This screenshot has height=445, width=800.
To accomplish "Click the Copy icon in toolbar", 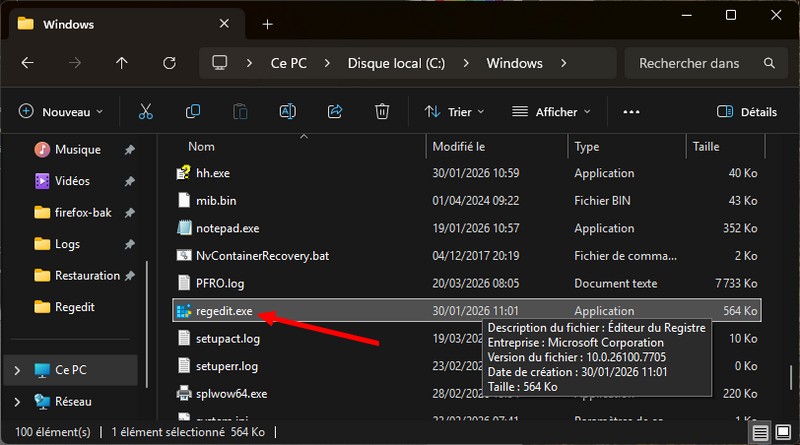I will [x=193, y=112].
